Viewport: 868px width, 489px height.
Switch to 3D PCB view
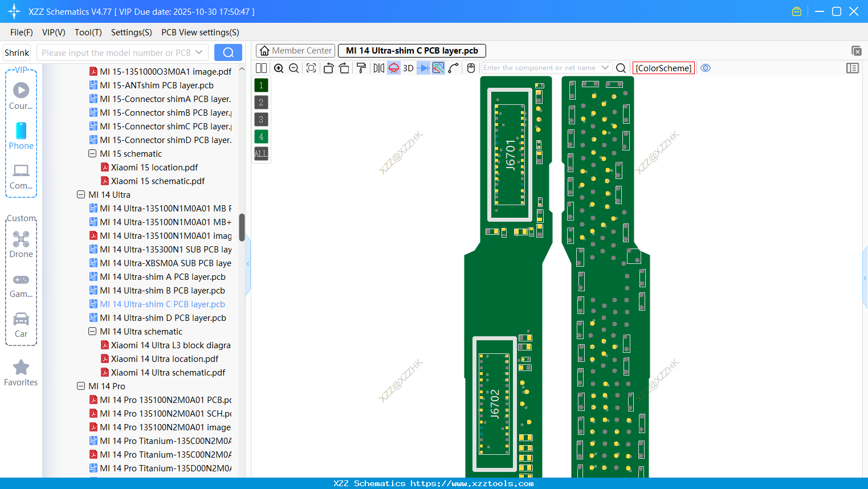407,68
